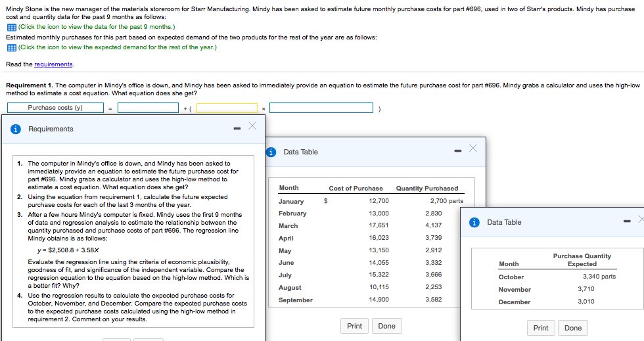The image size is (644, 341).
Task: Click info icon of the monthly cost Data Table
Action: 271,152
